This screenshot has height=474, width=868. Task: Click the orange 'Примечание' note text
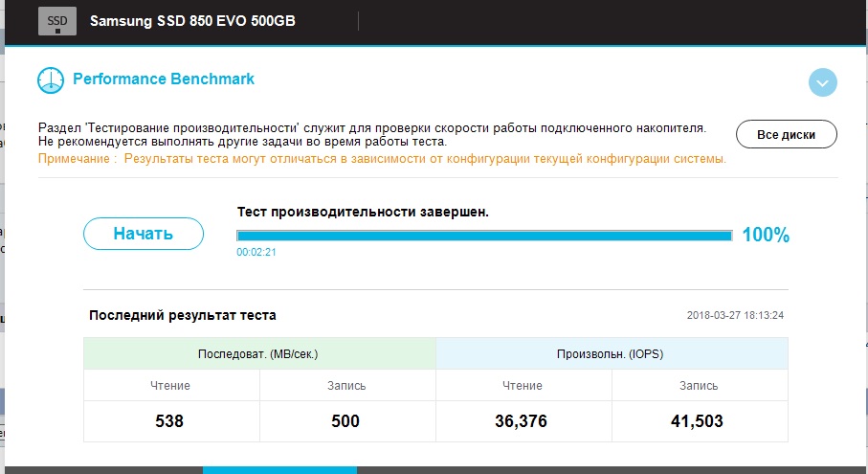(382, 159)
